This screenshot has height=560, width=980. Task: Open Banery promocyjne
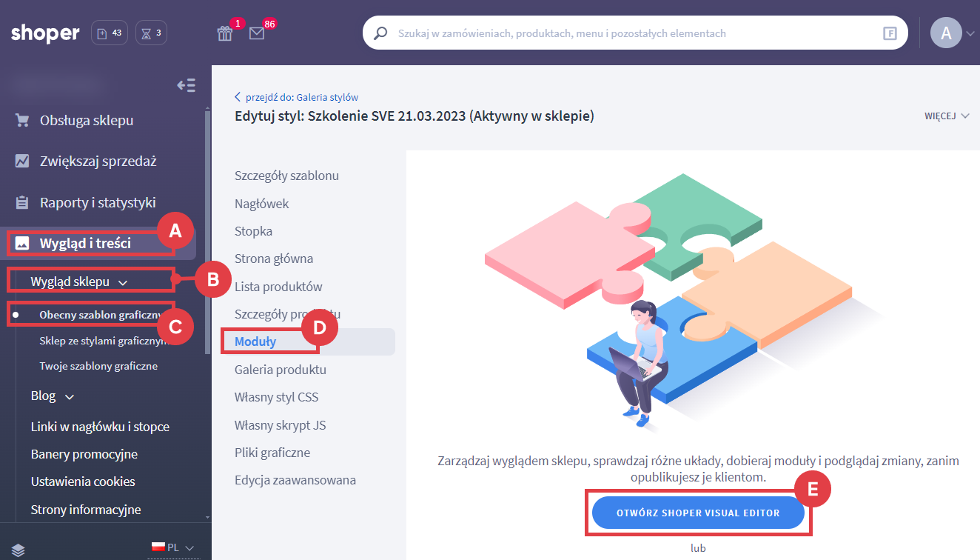(x=84, y=454)
